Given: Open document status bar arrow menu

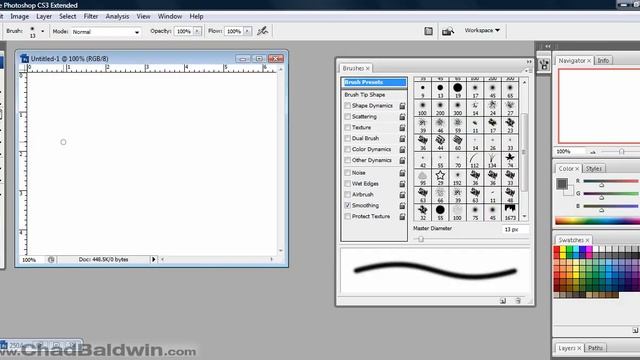Looking at the screenshot, I should tap(153, 259).
